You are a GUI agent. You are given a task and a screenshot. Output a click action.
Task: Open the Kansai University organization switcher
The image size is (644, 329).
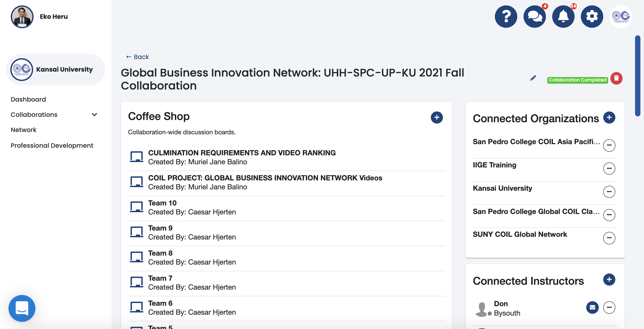point(56,69)
